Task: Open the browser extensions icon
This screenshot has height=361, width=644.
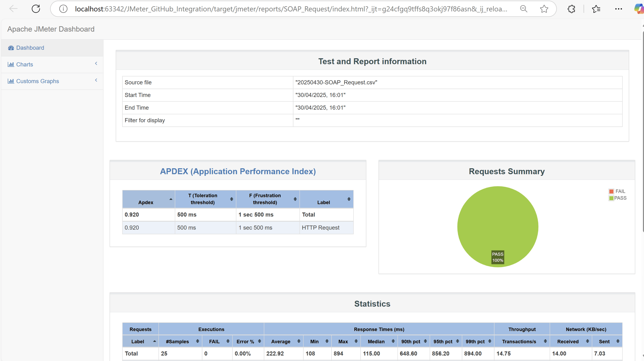Action: 571,9
